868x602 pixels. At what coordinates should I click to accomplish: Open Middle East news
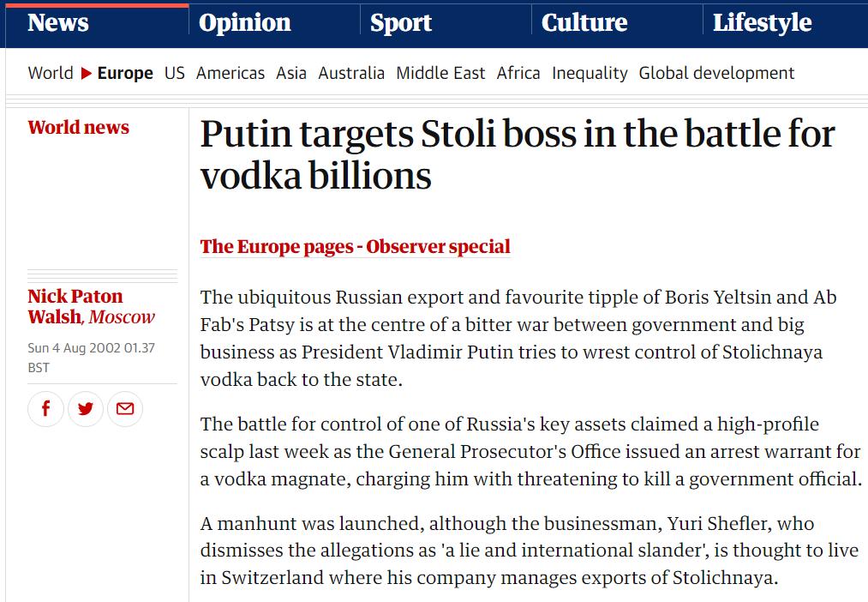pyautogui.click(x=440, y=74)
